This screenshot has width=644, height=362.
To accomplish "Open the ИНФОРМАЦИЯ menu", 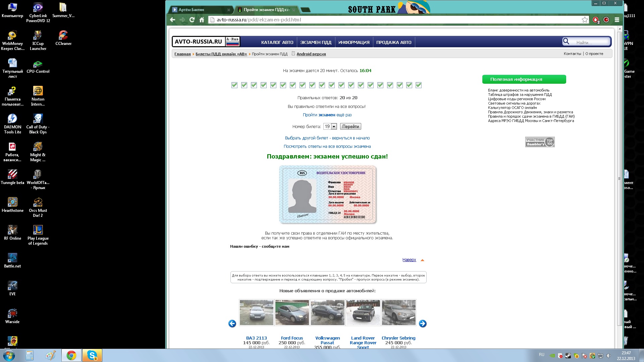I will 354,42.
